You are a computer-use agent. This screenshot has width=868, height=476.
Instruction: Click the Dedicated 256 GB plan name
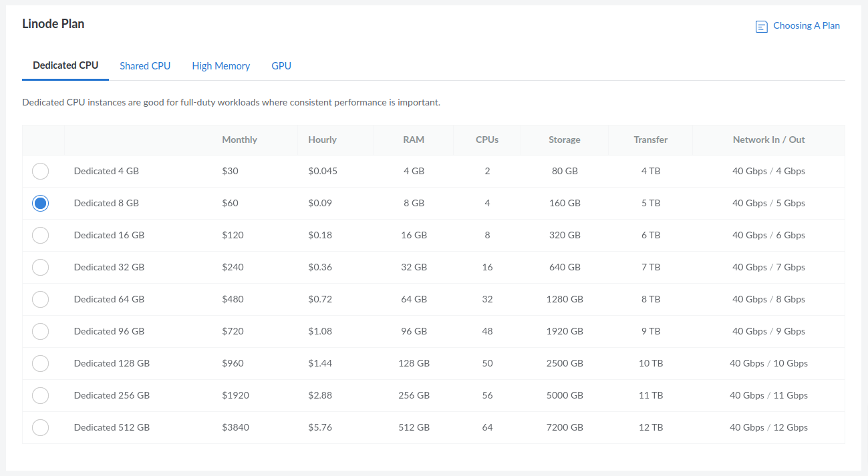point(112,395)
